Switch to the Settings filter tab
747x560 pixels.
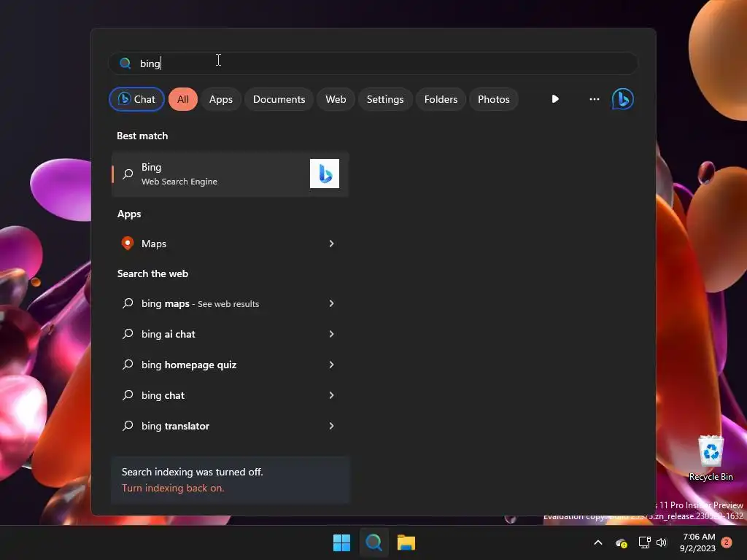tap(385, 99)
